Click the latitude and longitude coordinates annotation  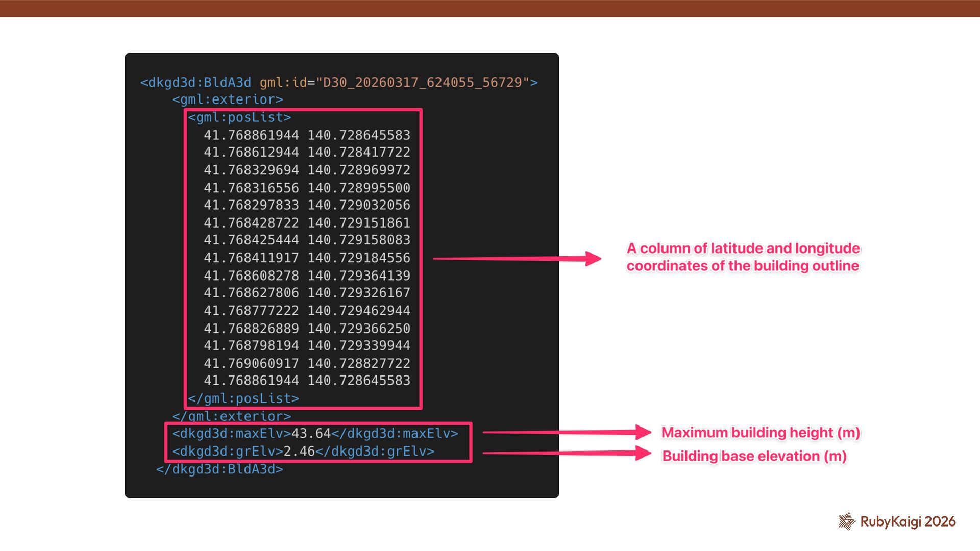(x=743, y=257)
